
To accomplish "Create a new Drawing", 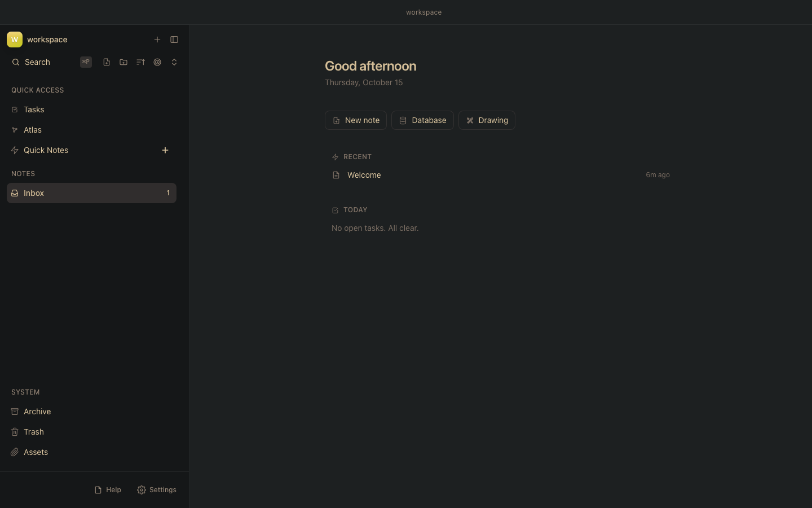I will (487, 120).
